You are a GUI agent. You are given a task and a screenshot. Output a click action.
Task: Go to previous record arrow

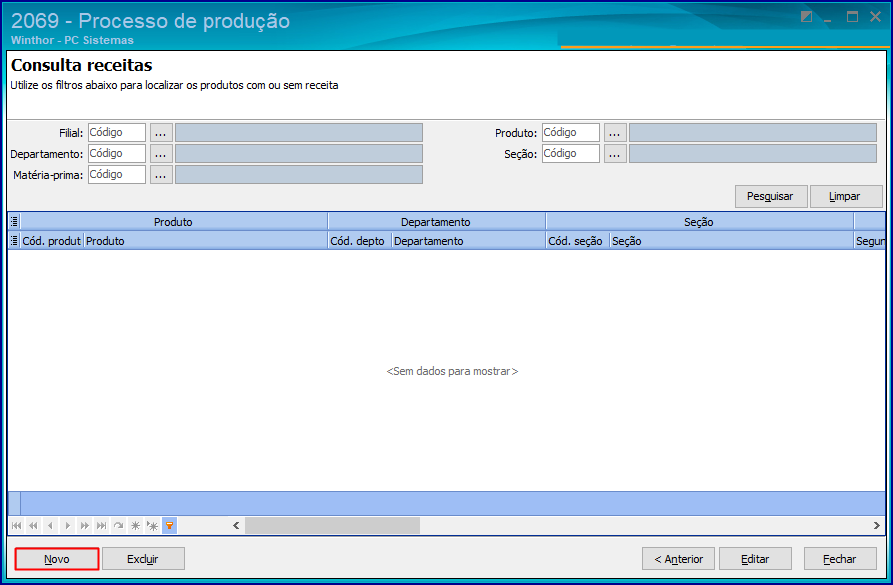[51, 525]
